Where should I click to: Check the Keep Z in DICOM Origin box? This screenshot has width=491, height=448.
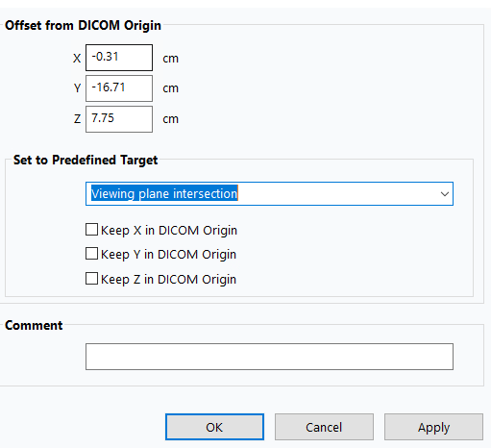coord(91,279)
